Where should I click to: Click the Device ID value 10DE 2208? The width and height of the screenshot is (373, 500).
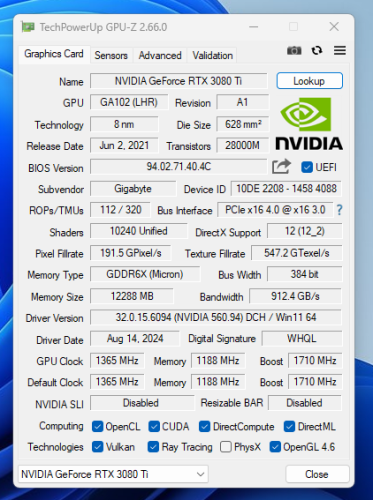[x=286, y=189]
